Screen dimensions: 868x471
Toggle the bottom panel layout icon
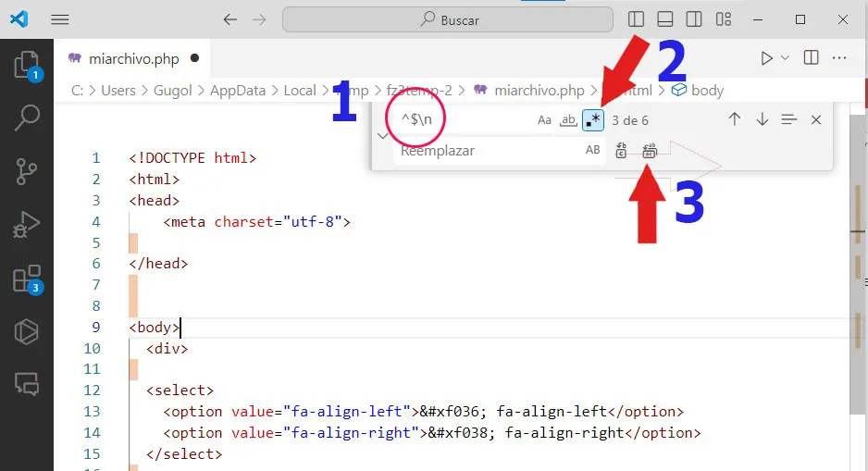[664, 19]
